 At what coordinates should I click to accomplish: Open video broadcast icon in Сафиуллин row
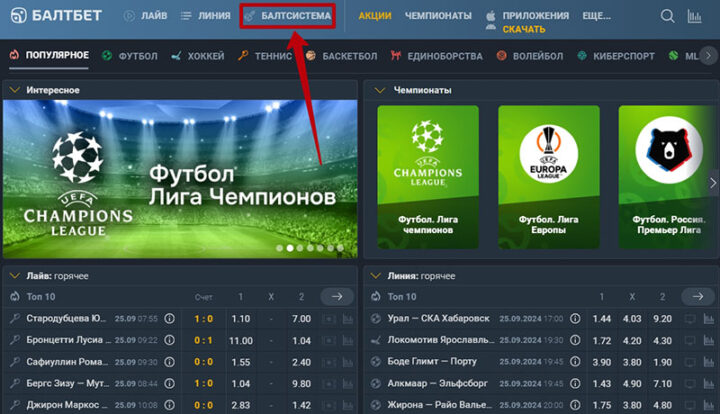(329, 362)
